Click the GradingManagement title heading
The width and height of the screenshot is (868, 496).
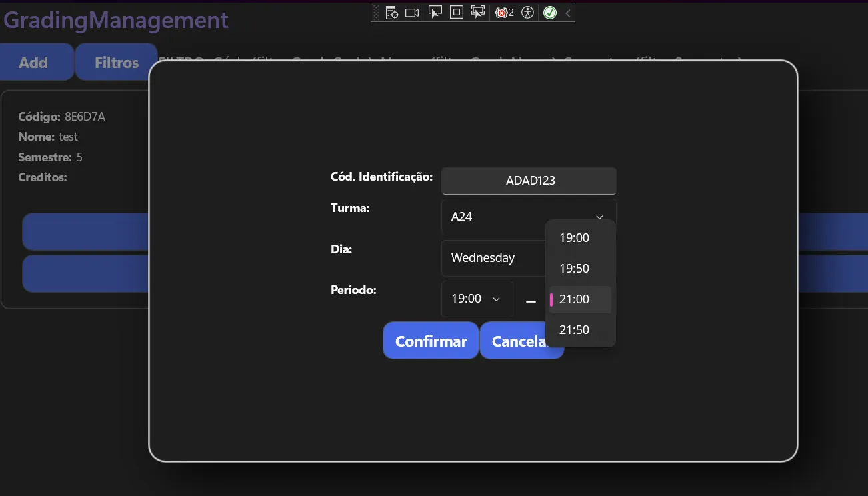pos(115,20)
